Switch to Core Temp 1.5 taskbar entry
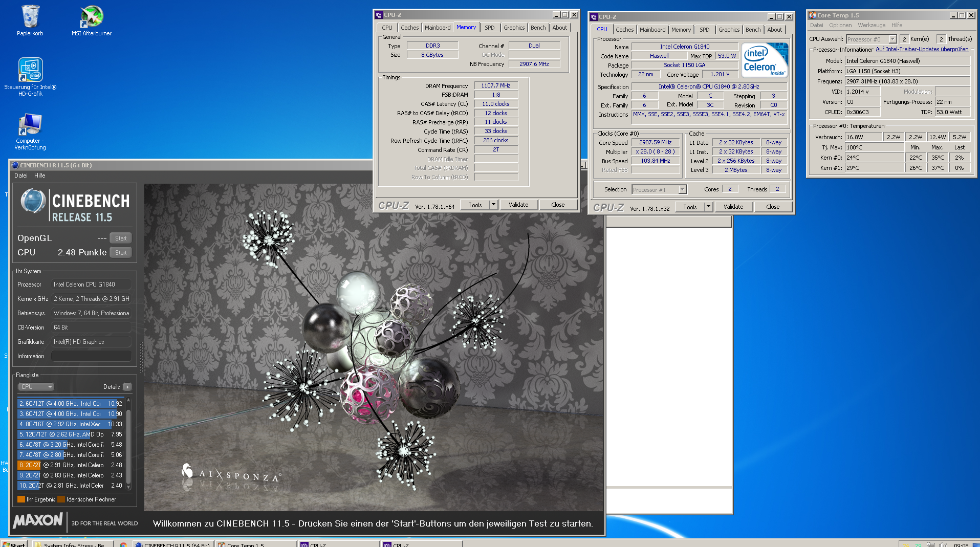The height and width of the screenshot is (547, 980). coord(256,544)
